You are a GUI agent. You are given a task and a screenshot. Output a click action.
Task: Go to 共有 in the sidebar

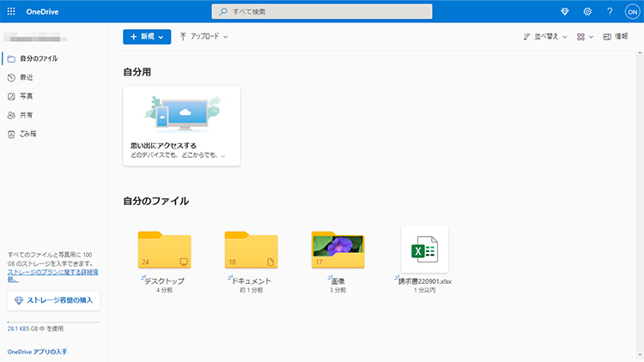pos(27,115)
